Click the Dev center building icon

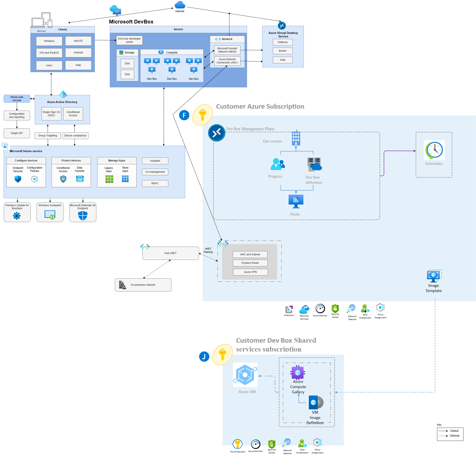[x=296, y=138]
